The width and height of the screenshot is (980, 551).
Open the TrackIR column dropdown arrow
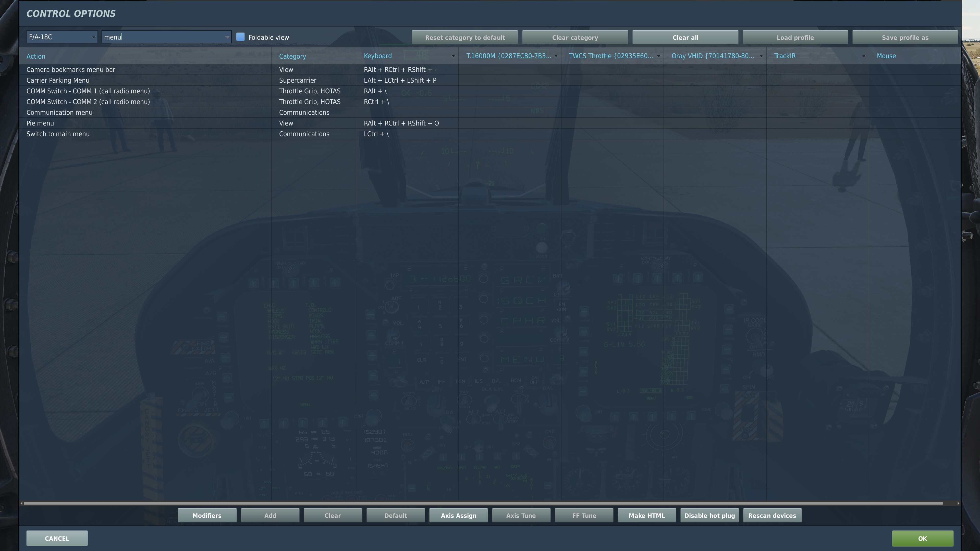(864, 56)
